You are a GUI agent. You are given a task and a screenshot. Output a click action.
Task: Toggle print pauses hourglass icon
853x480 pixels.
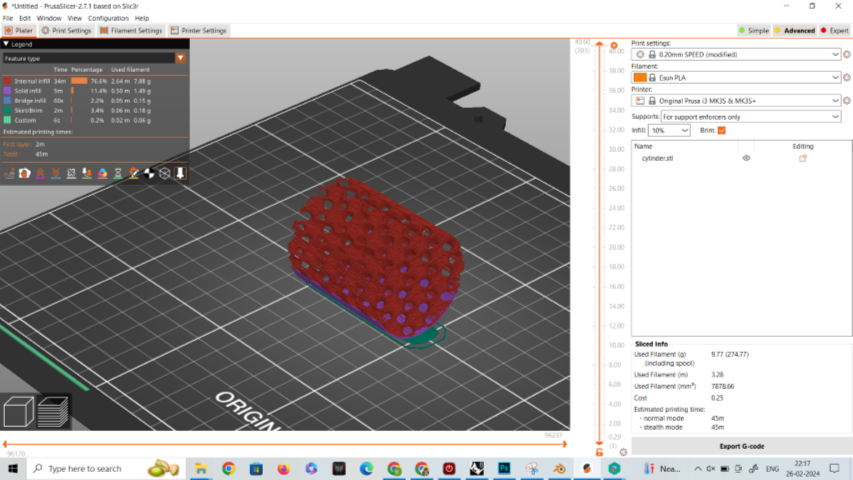[118, 173]
